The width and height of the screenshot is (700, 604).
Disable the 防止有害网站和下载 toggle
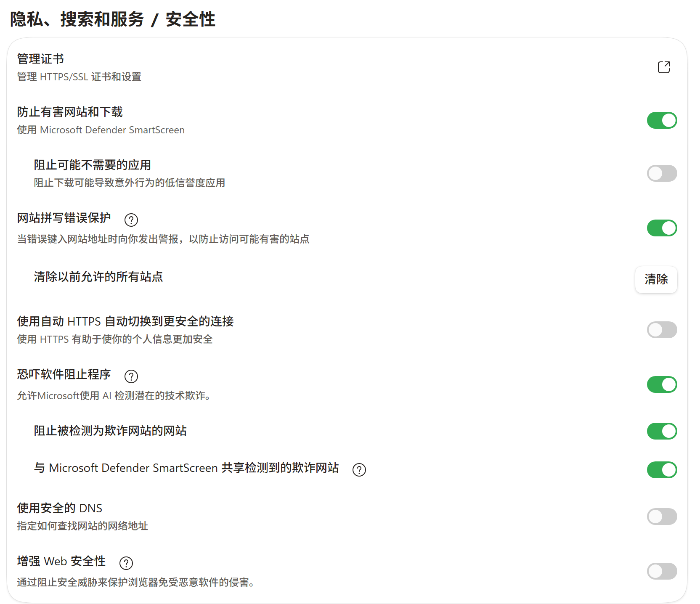click(662, 120)
